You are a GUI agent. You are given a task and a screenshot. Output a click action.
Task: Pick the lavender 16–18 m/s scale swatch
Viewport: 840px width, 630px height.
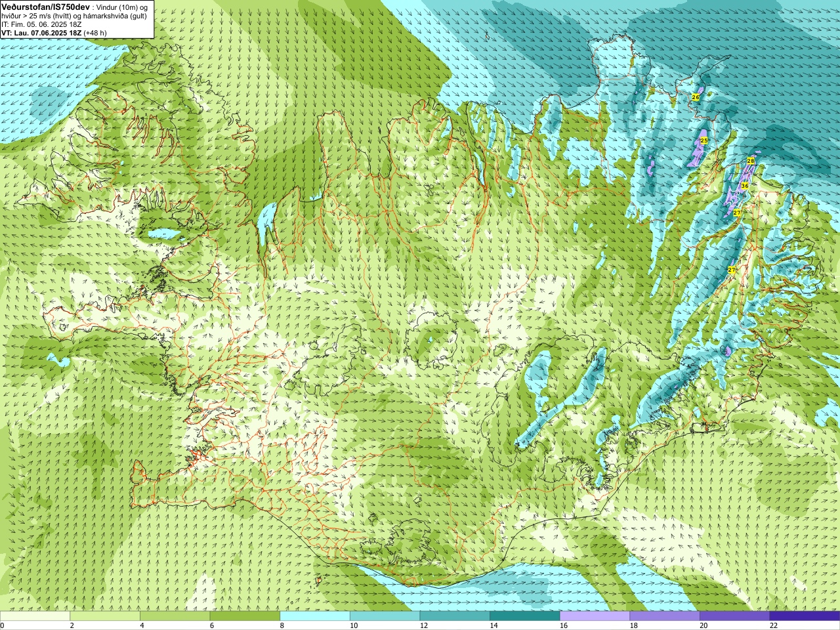595,617
